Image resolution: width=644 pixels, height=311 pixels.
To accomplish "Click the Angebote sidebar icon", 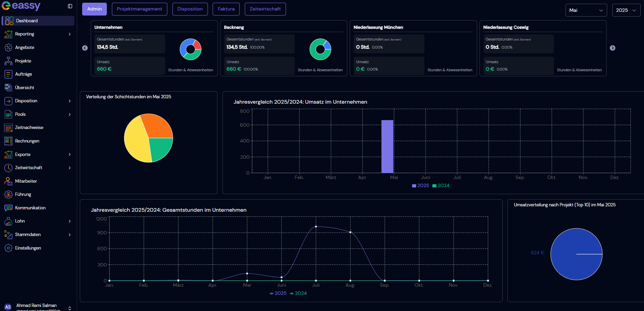I will tap(8, 48).
